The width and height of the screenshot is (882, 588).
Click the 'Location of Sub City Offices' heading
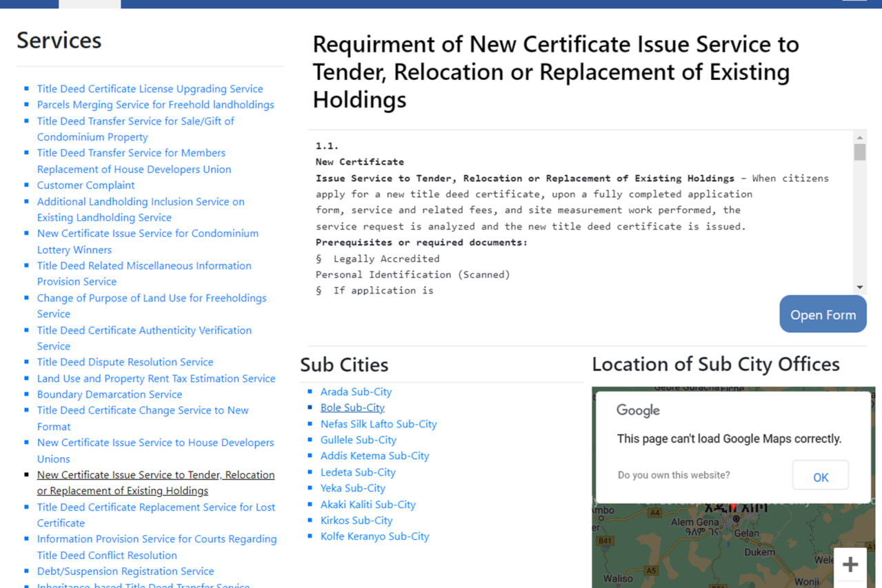(716, 364)
